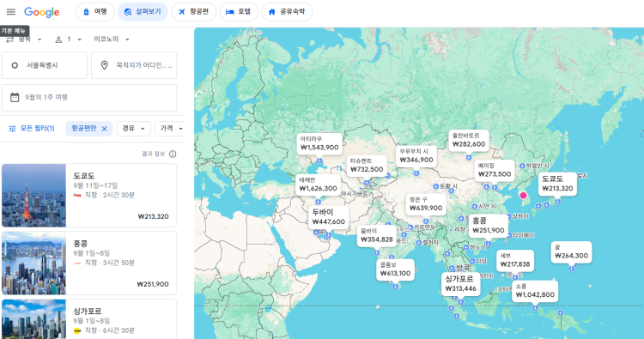
Task: Click the location pin icon in destination field
Action: tap(104, 65)
